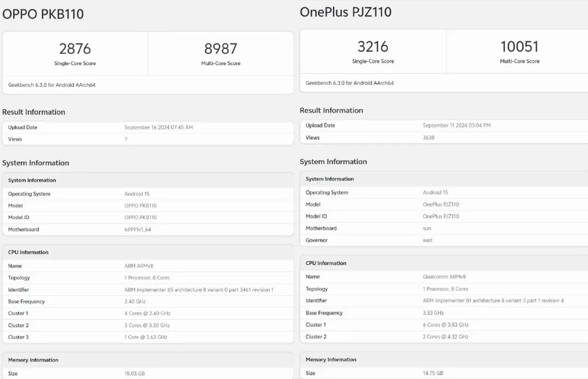This screenshot has width=588, height=379.
Task: Click the ARM implementer 65 identifier value
Action: (199, 289)
